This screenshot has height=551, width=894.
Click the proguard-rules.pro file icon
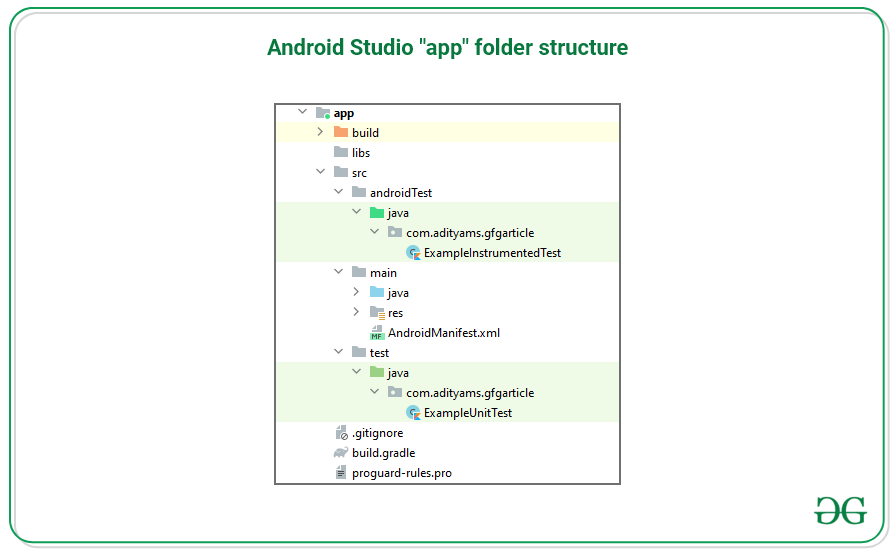pos(341,473)
